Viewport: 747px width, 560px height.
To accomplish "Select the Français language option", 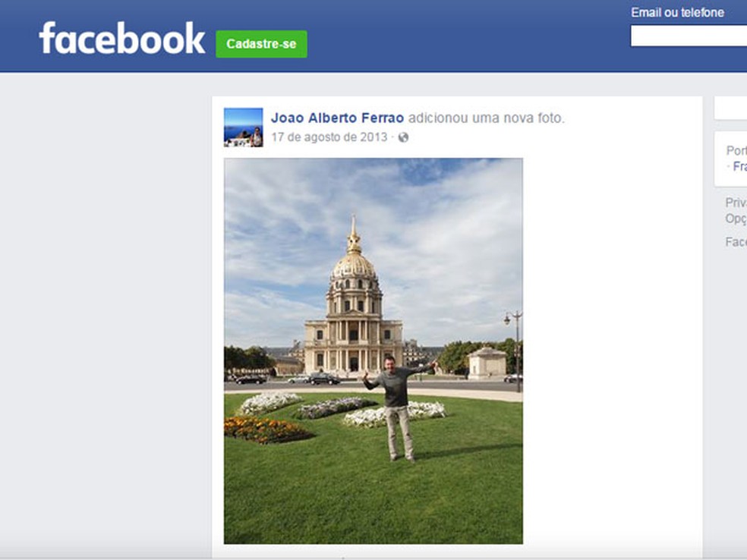I will point(740,166).
